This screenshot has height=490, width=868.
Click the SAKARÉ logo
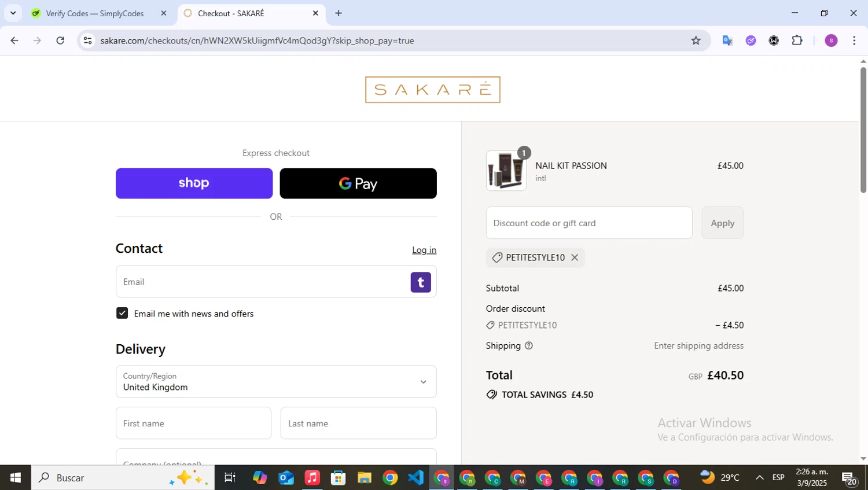433,90
